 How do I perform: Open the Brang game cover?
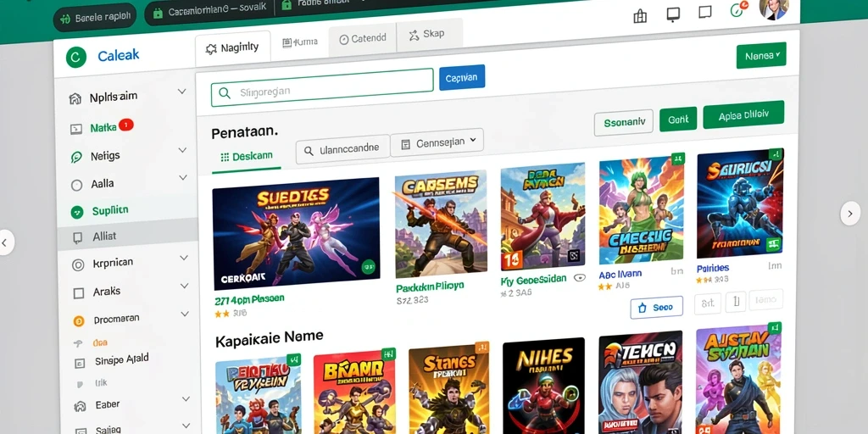(354, 392)
